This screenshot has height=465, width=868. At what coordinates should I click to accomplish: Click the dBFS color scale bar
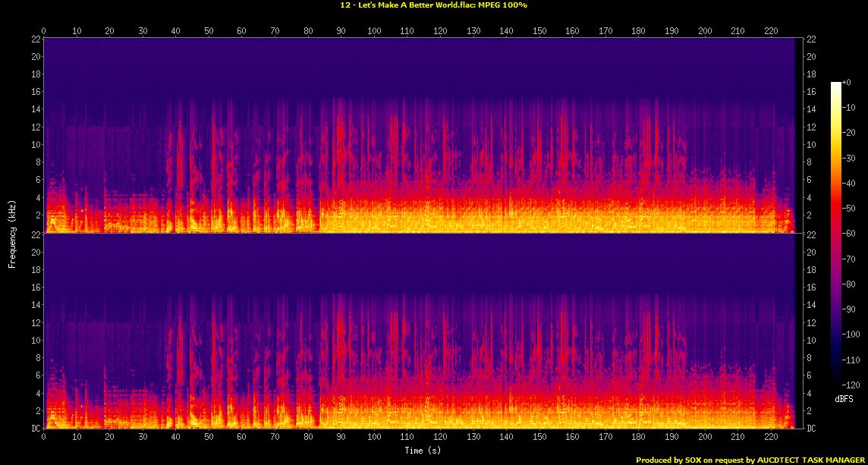point(835,229)
